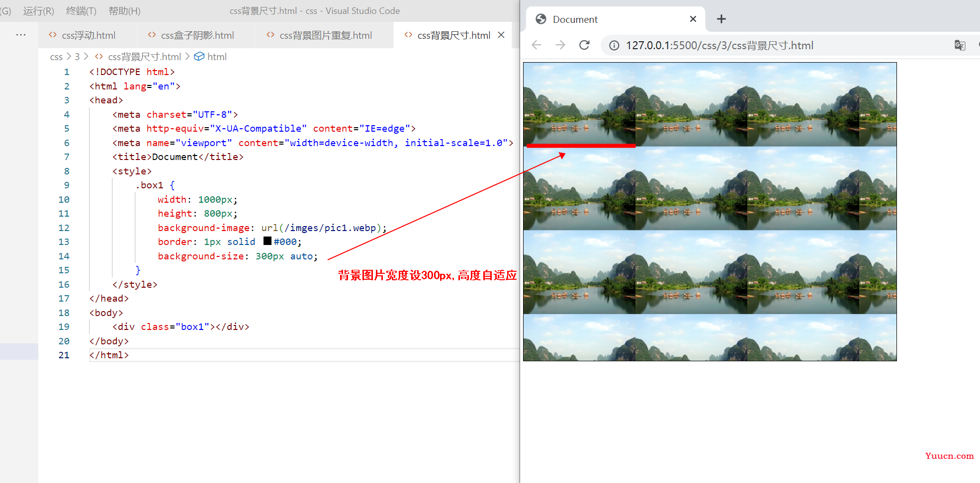This screenshot has width=980, height=483.
Task: Click the file icon of css盒子阴影.html tab
Action: (152, 35)
